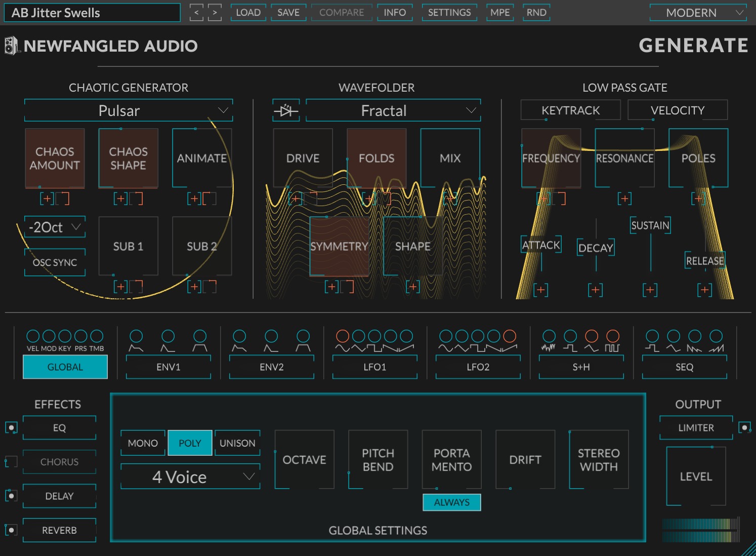Viewport: 756px width, 556px height.
Task: Switch to the S+H tab
Action: pyautogui.click(x=581, y=367)
